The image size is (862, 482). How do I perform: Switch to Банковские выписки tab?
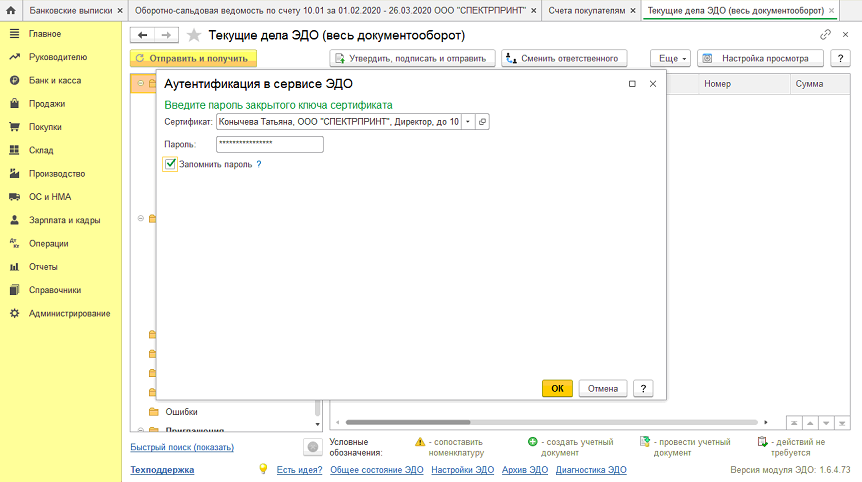pos(63,10)
